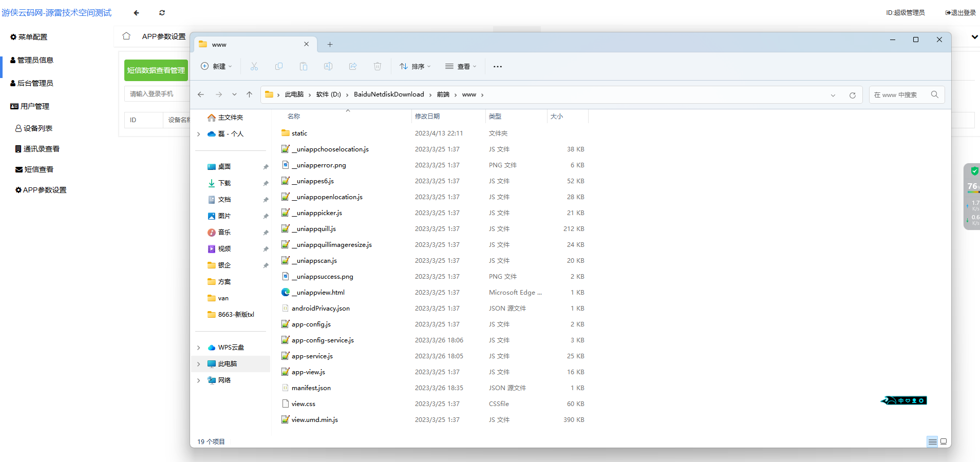Viewport: 980px width, 462px height.
Task: Click the Delete trash icon
Action: pos(378,66)
